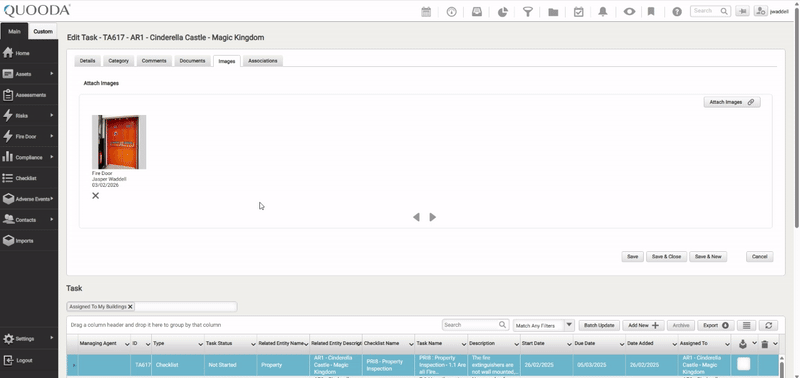Click the grid search magnifier icon

(503, 324)
